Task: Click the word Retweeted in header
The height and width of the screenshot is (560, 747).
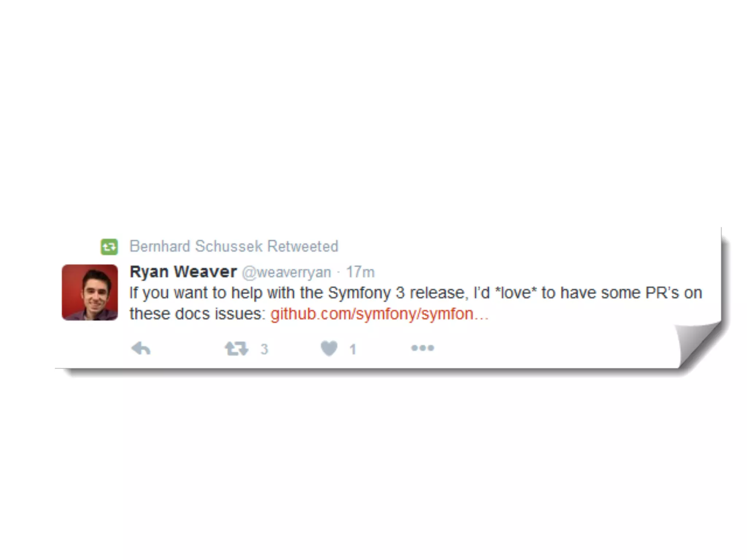Action: coord(303,246)
